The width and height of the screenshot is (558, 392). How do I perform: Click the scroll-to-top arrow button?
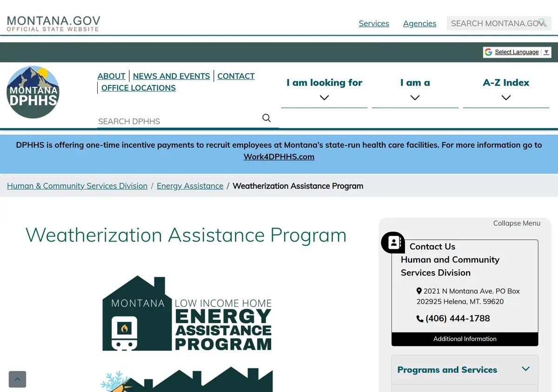pyautogui.click(x=17, y=379)
